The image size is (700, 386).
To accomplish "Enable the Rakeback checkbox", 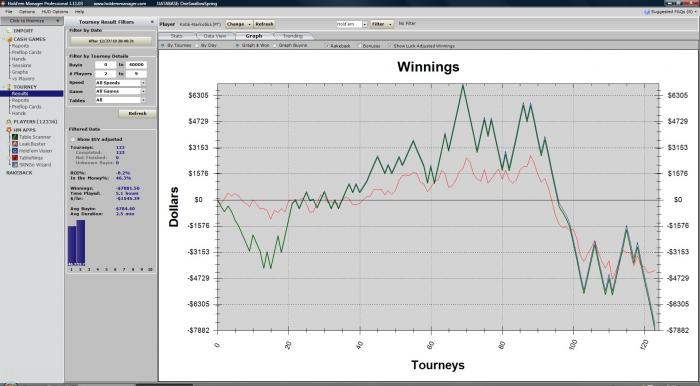I will click(x=327, y=46).
